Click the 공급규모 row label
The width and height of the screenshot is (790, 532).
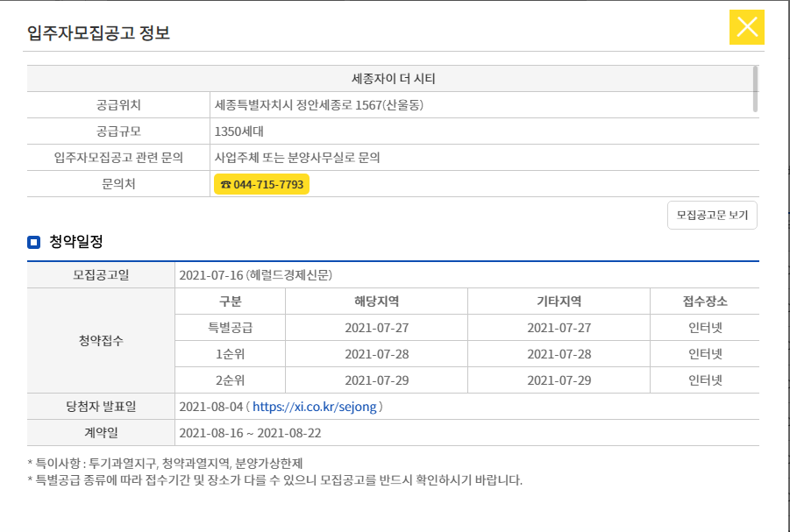pos(118,131)
